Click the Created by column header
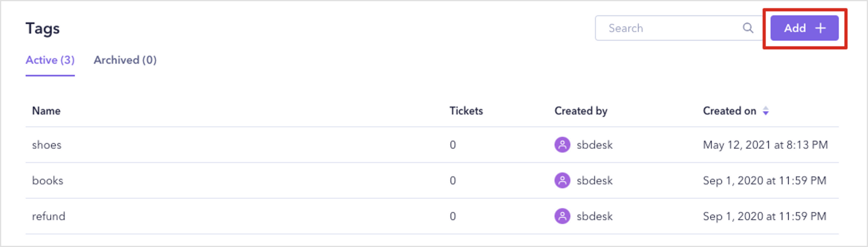Image resolution: width=868 pixels, height=247 pixels. pos(580,111)
